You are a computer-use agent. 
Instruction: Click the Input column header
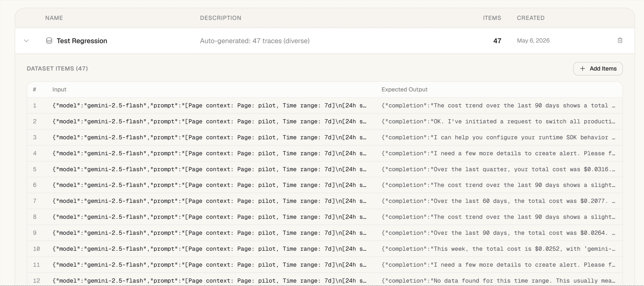point(59,89)
